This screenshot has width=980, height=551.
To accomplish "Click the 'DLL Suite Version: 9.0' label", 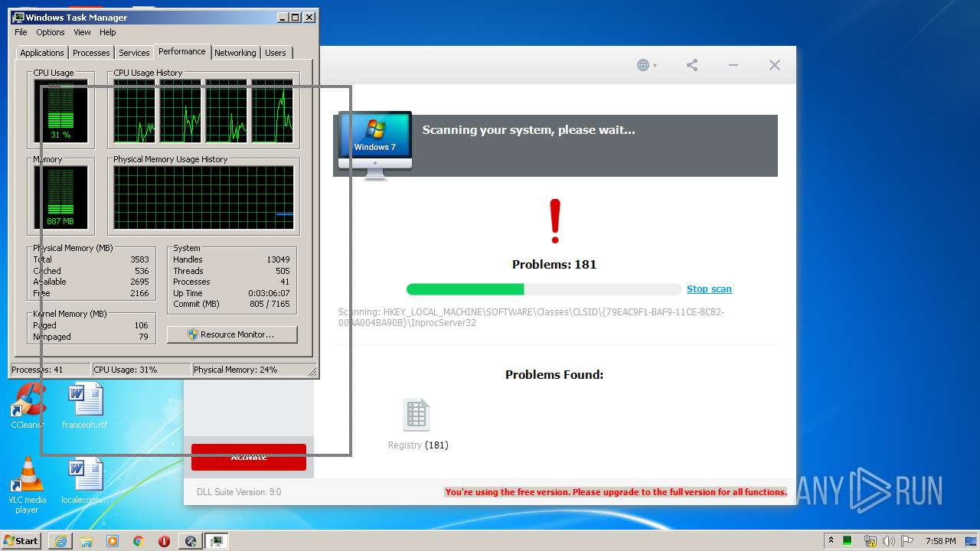I will click(239, 492).
